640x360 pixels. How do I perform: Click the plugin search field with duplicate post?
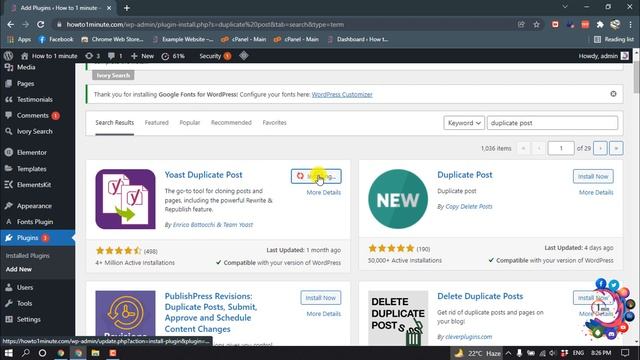click(552, 123)
